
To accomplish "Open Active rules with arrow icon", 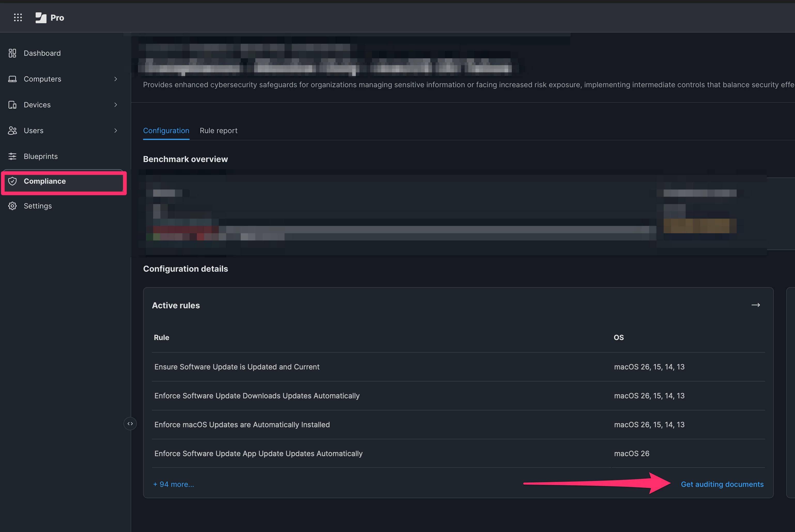I will [x=755, y=305].
